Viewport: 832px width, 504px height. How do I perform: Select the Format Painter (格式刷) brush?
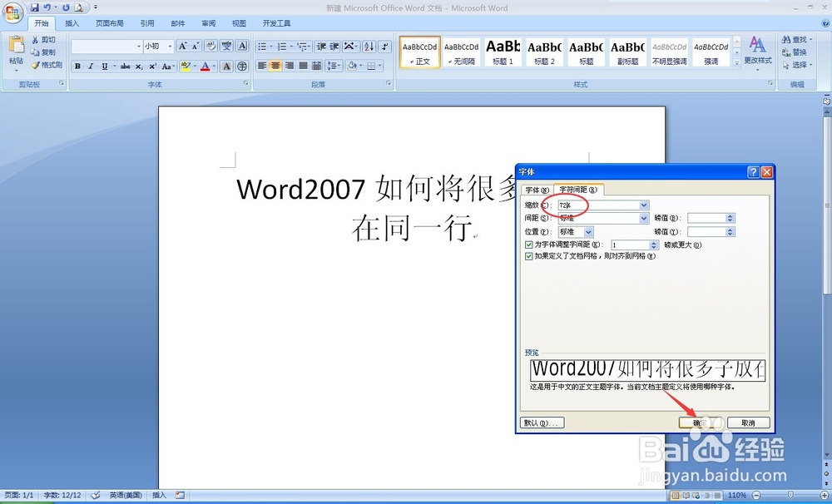pyautogui.click(x=34, y=65)
